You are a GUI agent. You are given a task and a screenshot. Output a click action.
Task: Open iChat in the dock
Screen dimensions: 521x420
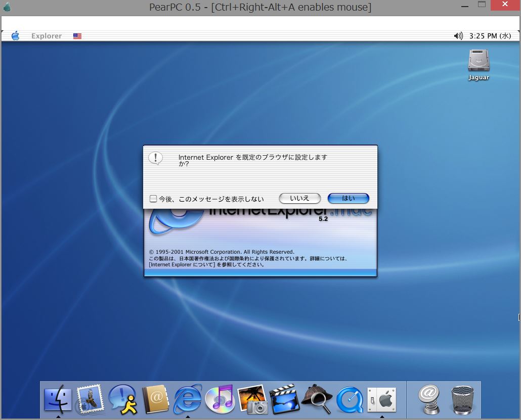(123, 399)
